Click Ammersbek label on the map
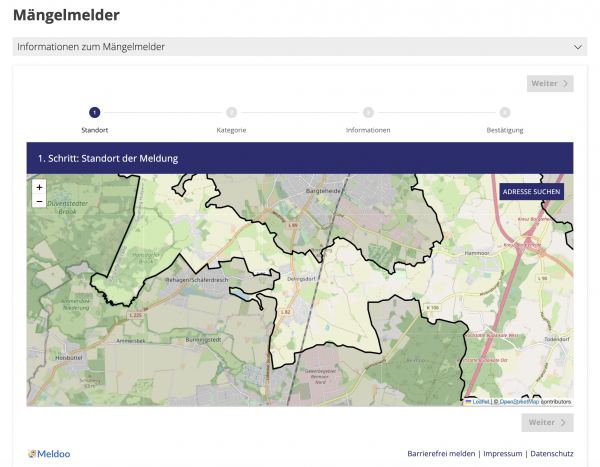Viewport: 600px width, 467px height. [130, 341]
